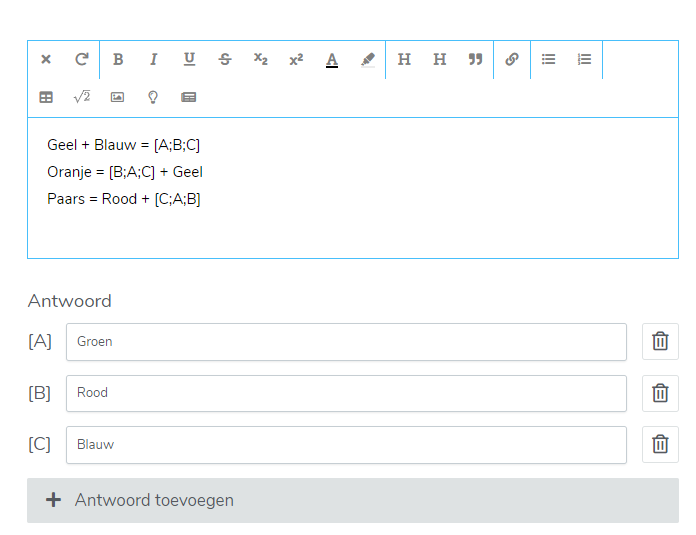This screenshot has height=535, width=696.
Task: Click the [A] answer label
Action: pos(40,342)
